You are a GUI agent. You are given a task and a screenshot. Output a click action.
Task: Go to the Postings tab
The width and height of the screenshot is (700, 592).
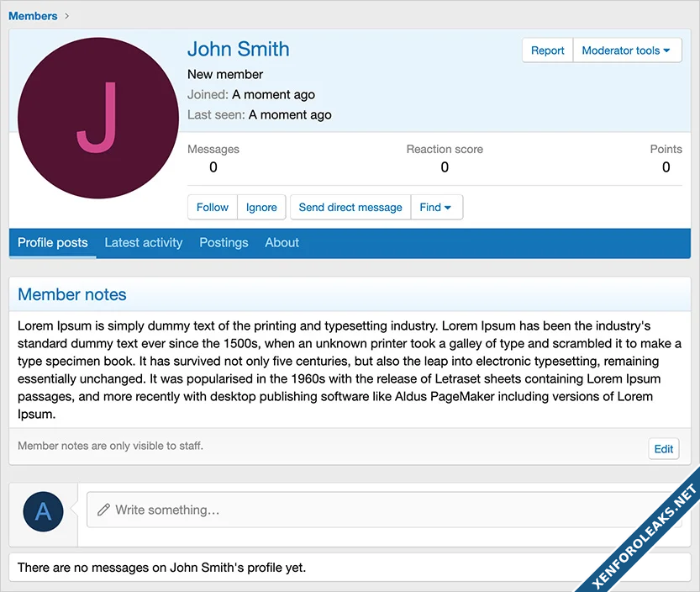[x=224, y=242]
